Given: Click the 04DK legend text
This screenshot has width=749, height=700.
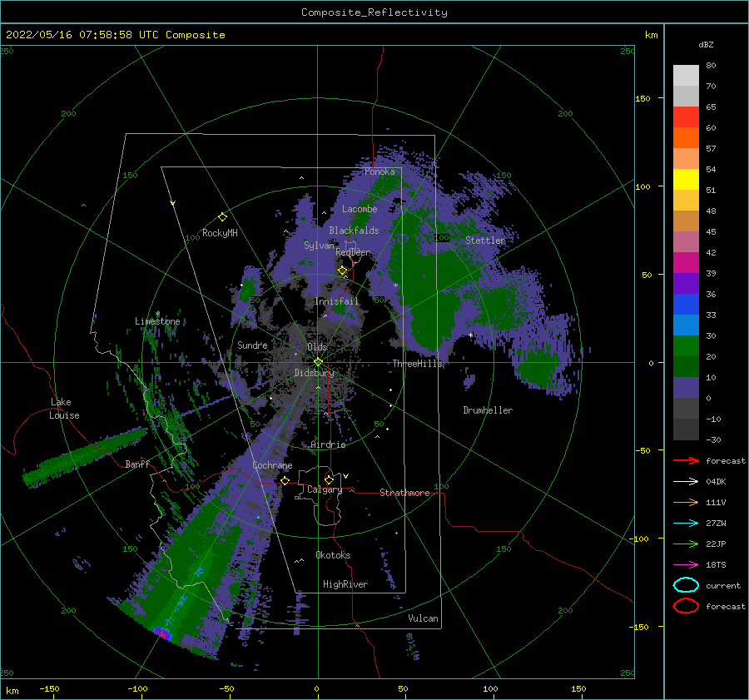Looking at the screenshot, I should (x=716, y=481).
